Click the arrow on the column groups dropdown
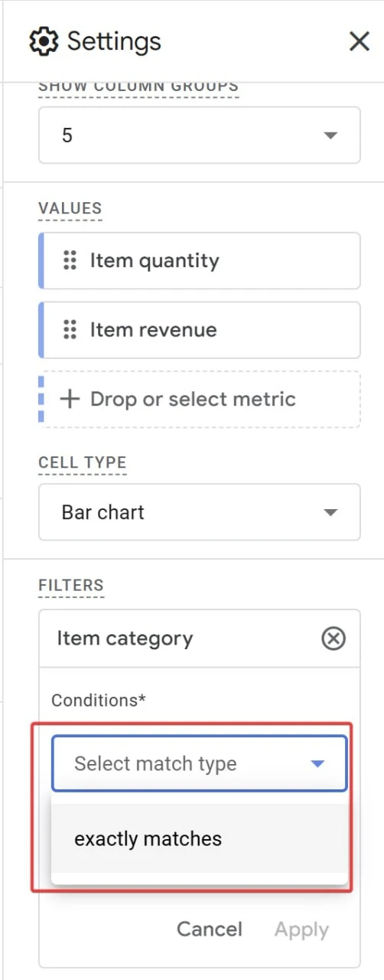Image resolution: width=384 pixels, height=980 pixels. [x=330, y=136]
